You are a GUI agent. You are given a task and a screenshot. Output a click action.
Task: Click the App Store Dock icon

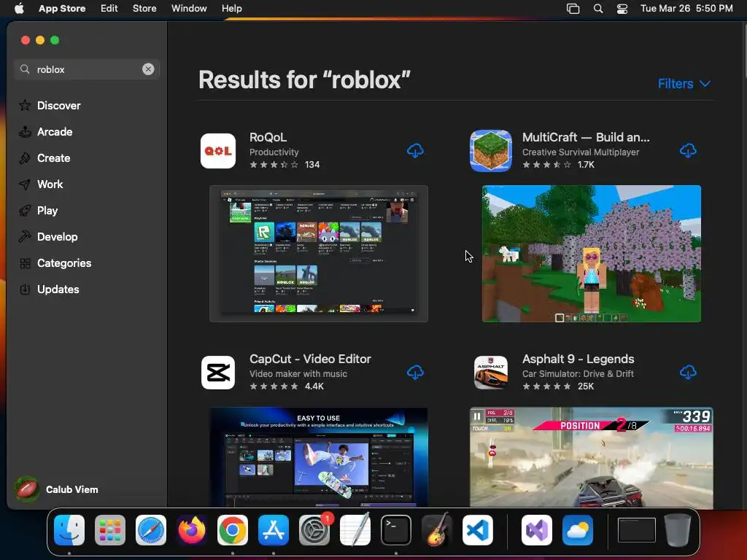(x=274, y=530)
